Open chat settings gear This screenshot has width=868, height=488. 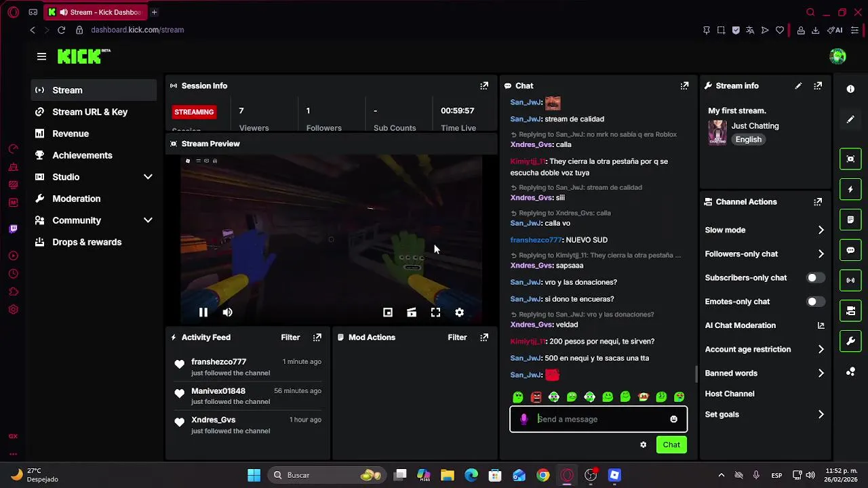point(643,445)
